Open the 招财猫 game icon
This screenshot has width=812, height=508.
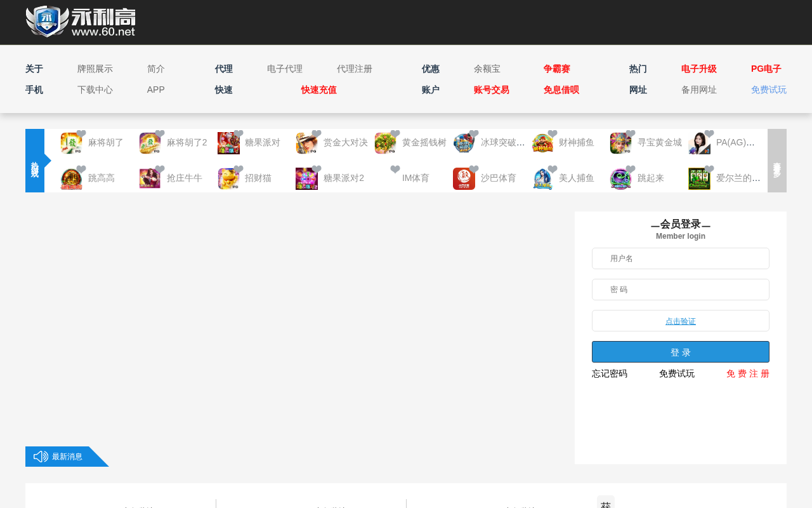(x=228, y=179)
